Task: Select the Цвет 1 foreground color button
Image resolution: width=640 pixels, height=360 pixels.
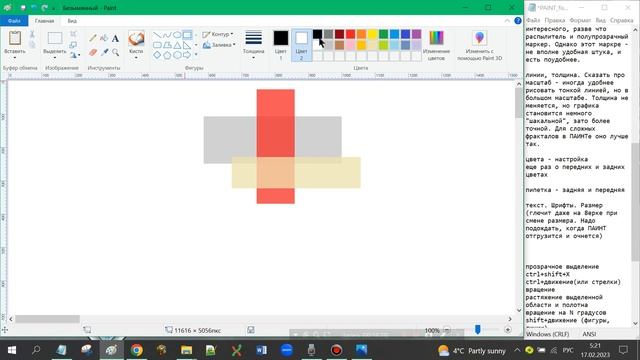Action: pos(281,45)
